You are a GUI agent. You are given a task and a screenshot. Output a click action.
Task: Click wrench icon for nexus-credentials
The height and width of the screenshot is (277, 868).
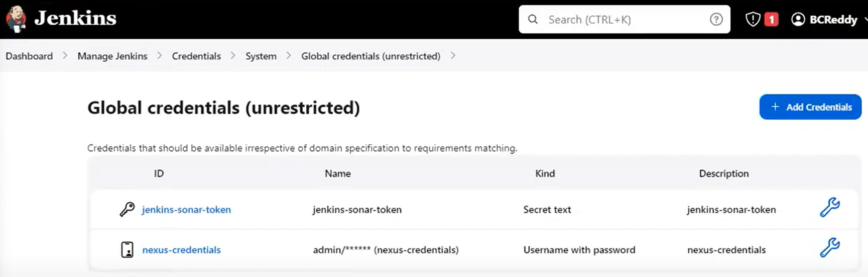pyautogui.click(x=829, y=247)
